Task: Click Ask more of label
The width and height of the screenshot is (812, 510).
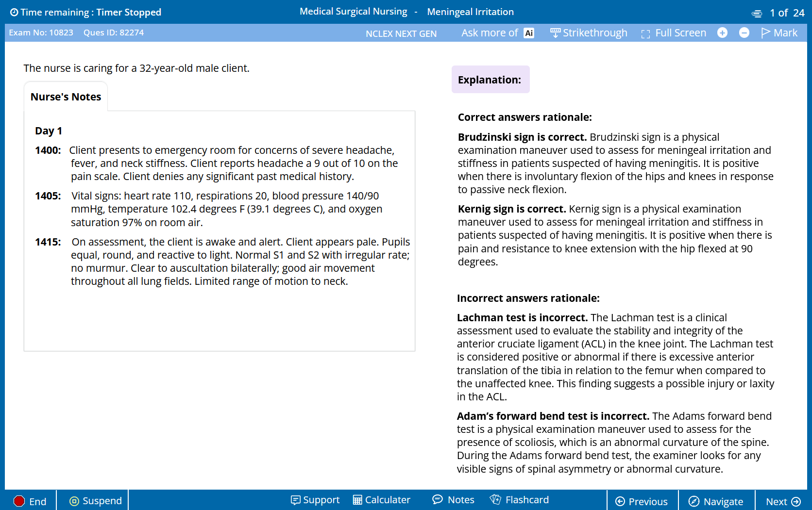Action: (x=490, y=33)
